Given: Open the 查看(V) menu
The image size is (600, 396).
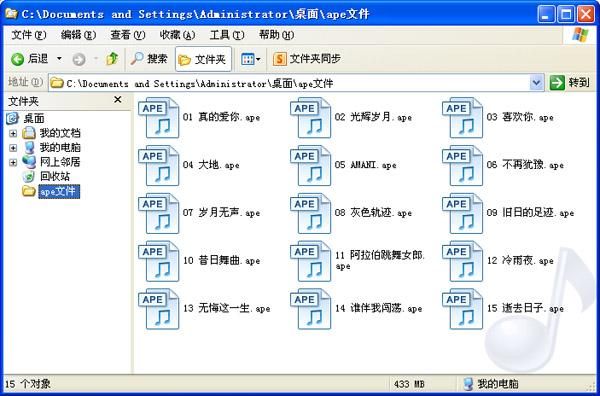Looking at the screenshot, I should 127,35.
